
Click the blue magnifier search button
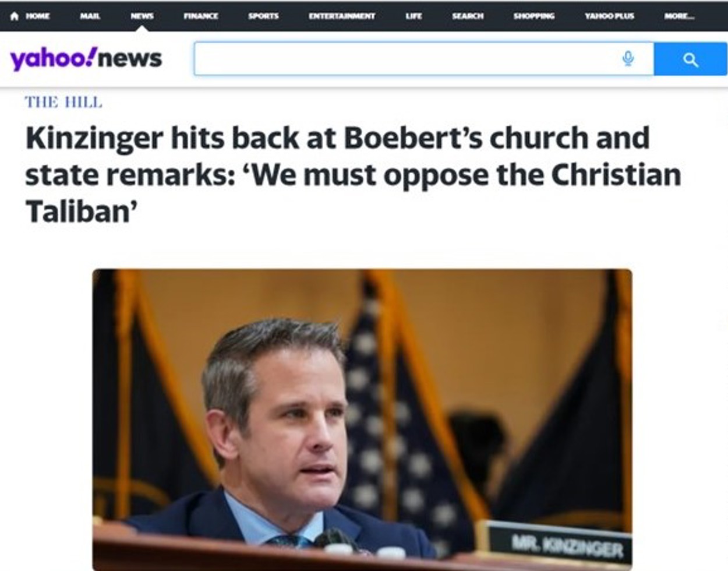click(x=690, y=59)
